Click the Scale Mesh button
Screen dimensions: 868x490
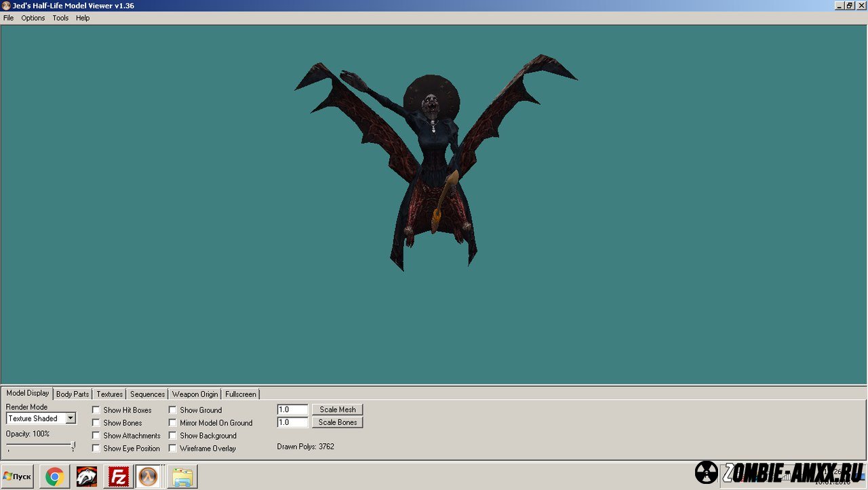338,409
